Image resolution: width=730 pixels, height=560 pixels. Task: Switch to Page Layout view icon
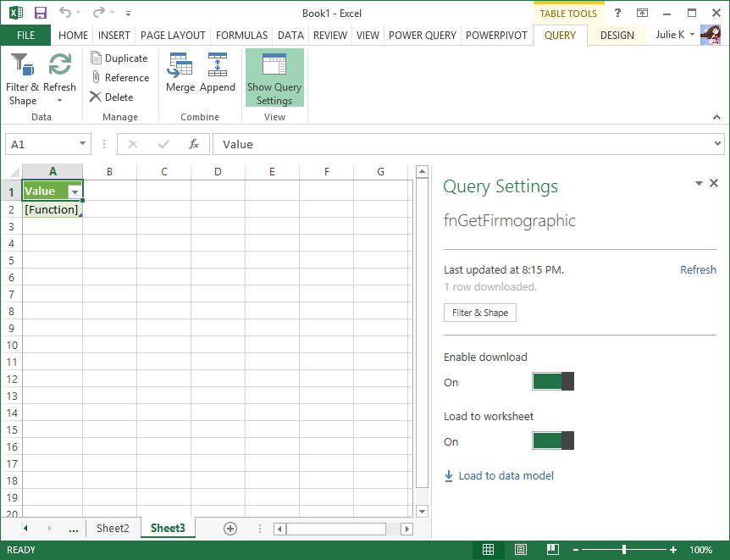[x=521, y=550]
